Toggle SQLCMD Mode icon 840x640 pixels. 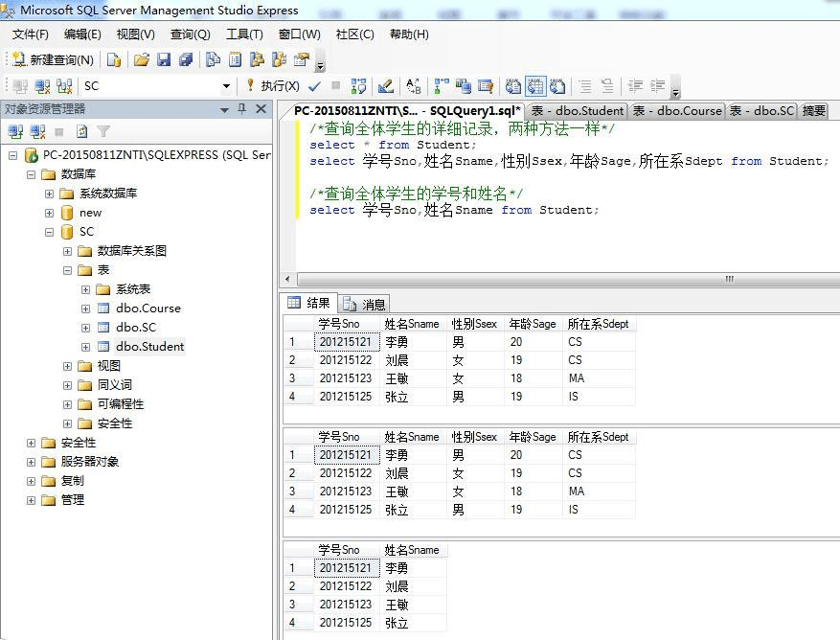486,86
